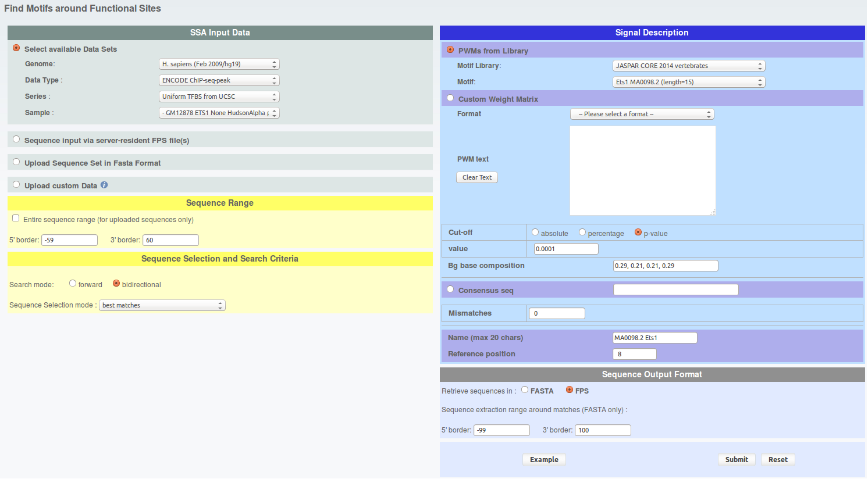Image resolution: width=868 pixels, height=479 pixels.
Task: Select the 'Sequence input via server-resident FPS file(s)' option
Action: point(16,140)
